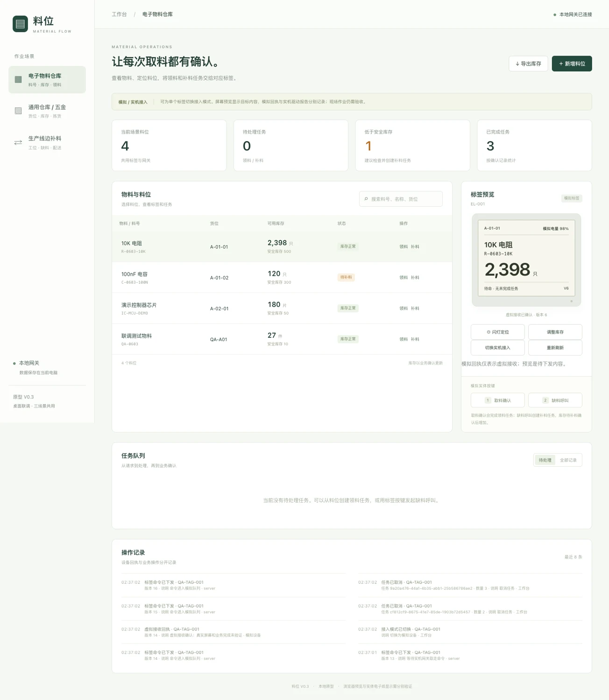Click the 虚拟接收回执 · QA-TAG-001 log entry

click(x=234, y=632)
